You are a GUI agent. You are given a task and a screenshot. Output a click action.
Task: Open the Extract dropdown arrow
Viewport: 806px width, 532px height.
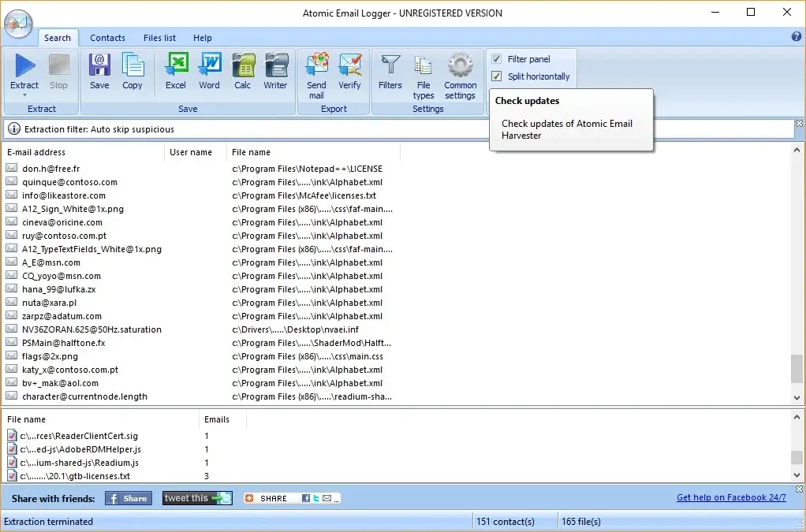pos(24,95)
